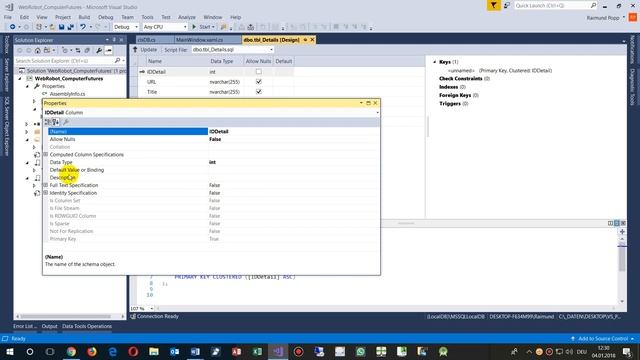The image size is (640, 360).
Task: Toggle Allow Nulls checkbox for Title
Action: [x=258, y=92]
